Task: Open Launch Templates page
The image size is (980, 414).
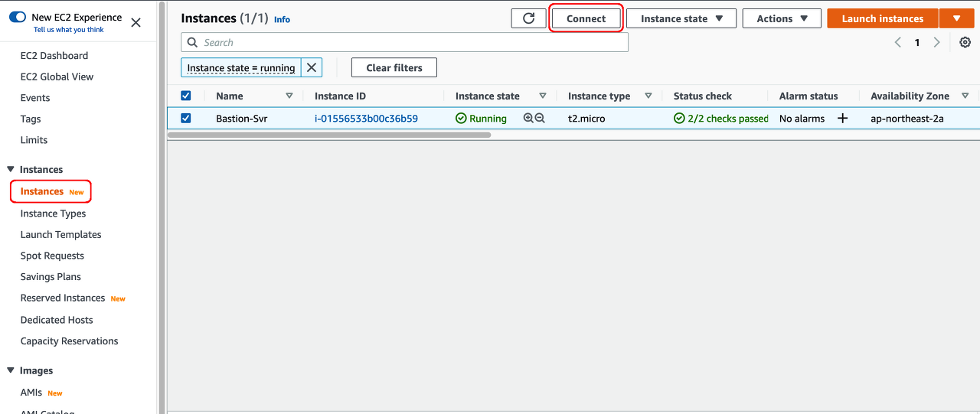Action: coord(60,235)
